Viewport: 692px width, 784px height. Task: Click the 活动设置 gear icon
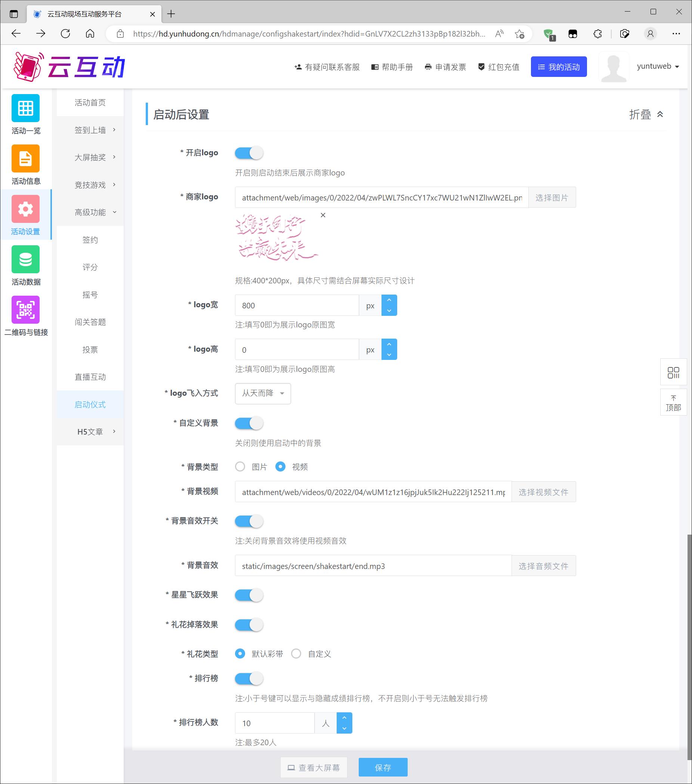pos(25,209)
